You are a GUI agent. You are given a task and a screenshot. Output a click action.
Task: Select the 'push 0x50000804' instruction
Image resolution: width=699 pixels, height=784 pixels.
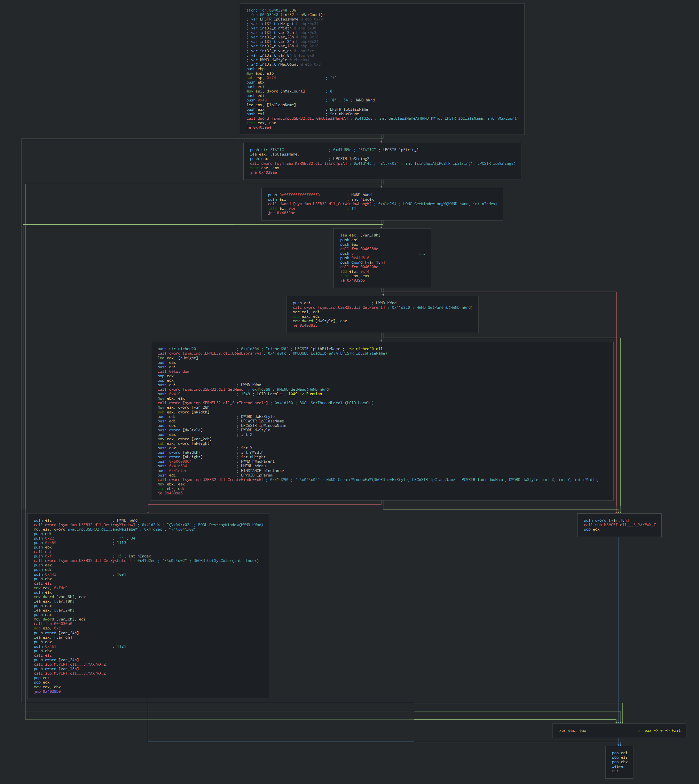click(x=174, y=461)
